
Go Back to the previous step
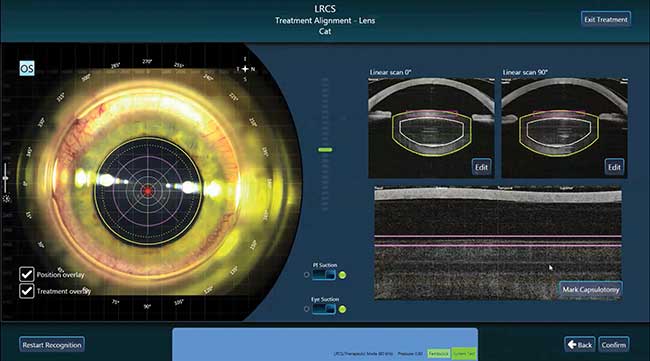(580, 344)
